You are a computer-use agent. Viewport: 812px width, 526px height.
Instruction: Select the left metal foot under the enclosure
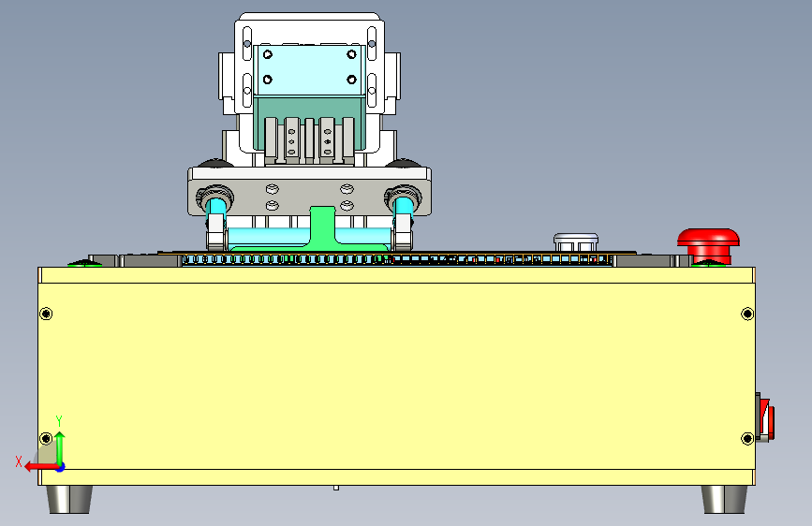tap(69, 499)
